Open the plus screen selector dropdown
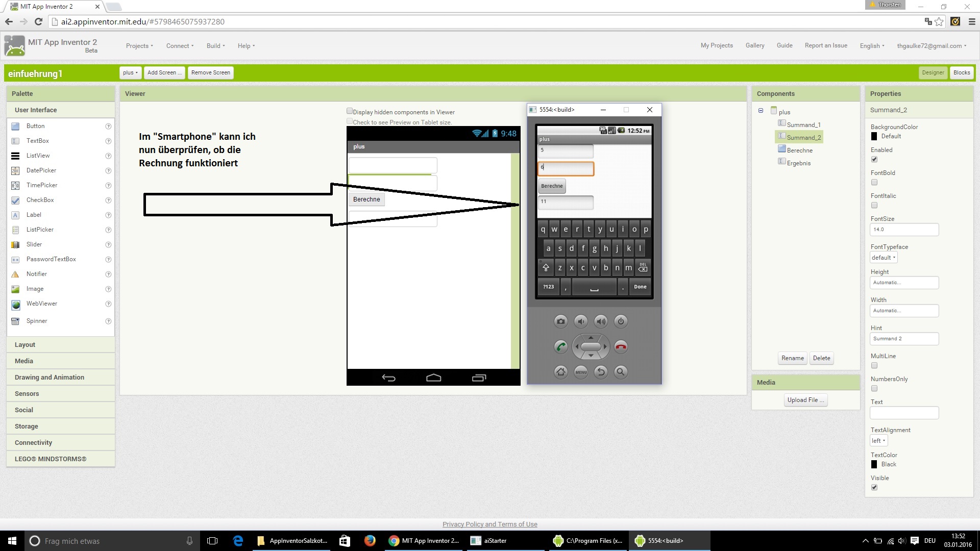The width and height of the screenshot is (980, 551). (x=130, y=72)
